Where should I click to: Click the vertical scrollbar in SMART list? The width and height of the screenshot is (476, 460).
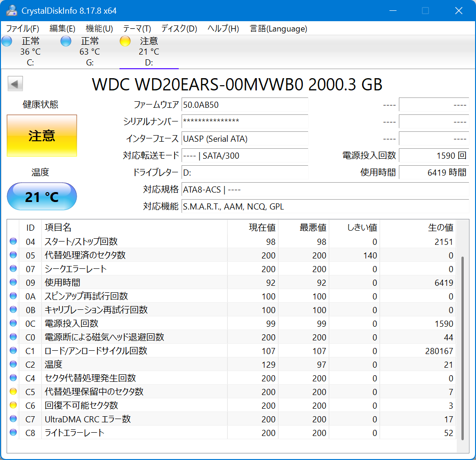pos(463,348)
